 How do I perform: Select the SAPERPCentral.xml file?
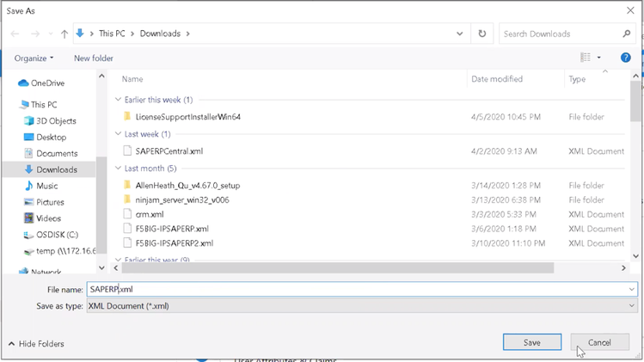169,151
